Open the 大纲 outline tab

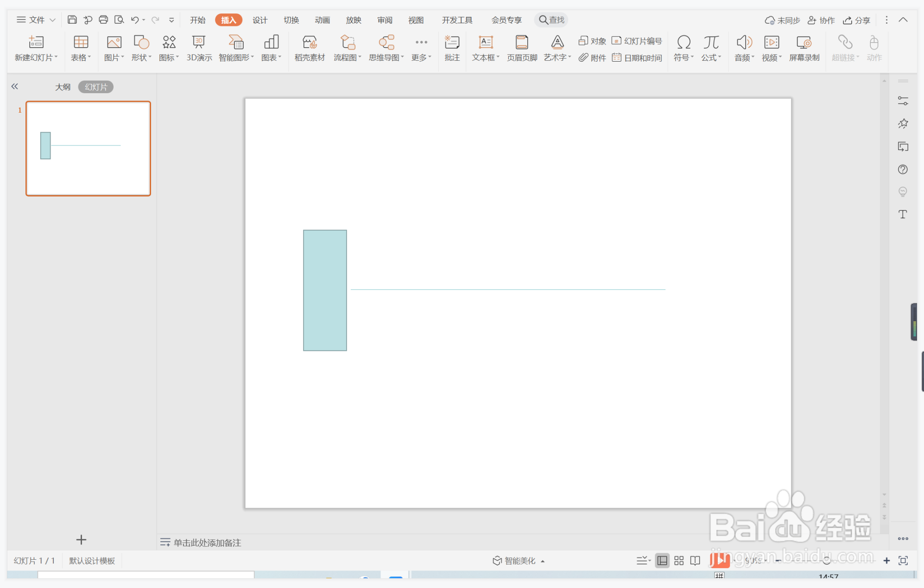(x=63, y=87)
